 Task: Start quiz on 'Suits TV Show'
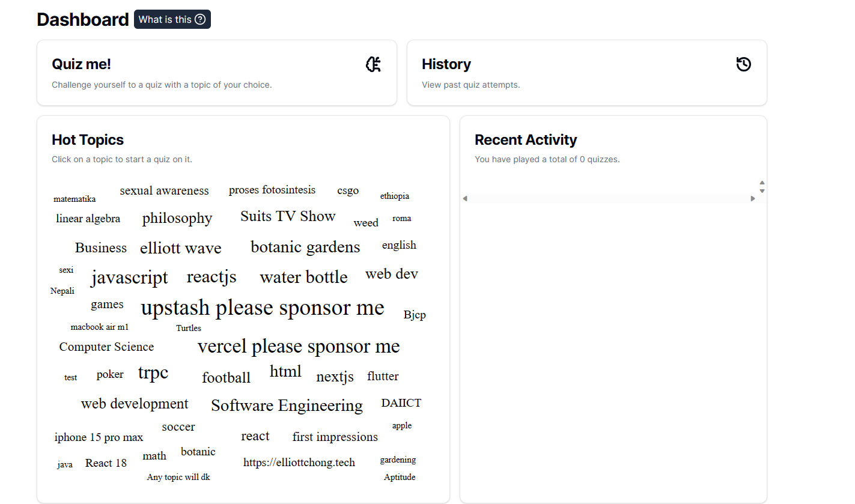pyautogui.click(x=288, y=216)
